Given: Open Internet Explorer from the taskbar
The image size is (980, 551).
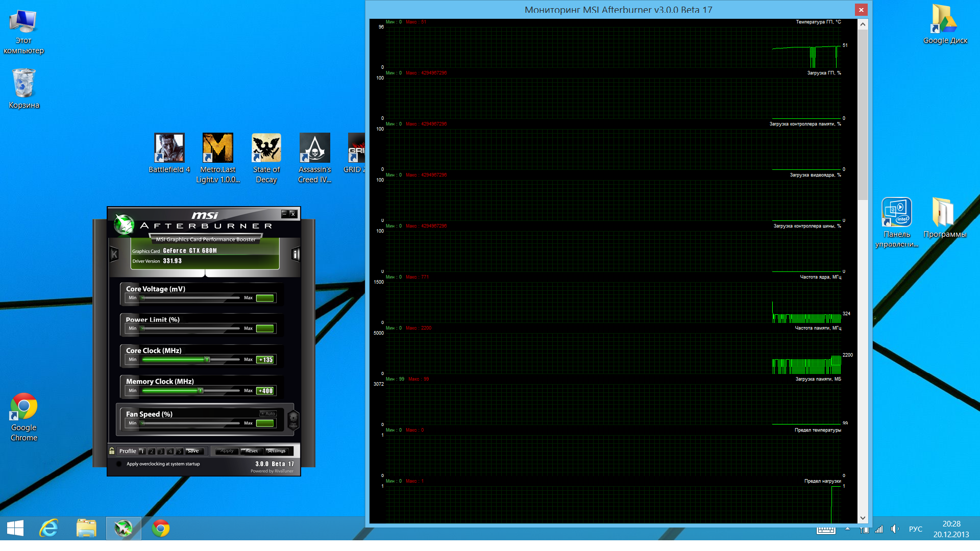Looking at the screenshot, I should point(49,528).
